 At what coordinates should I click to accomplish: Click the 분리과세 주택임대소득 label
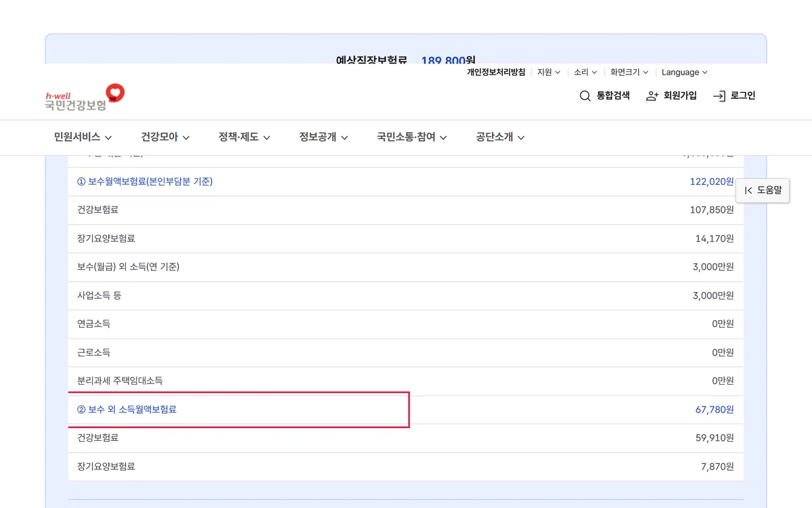(120, 381)
